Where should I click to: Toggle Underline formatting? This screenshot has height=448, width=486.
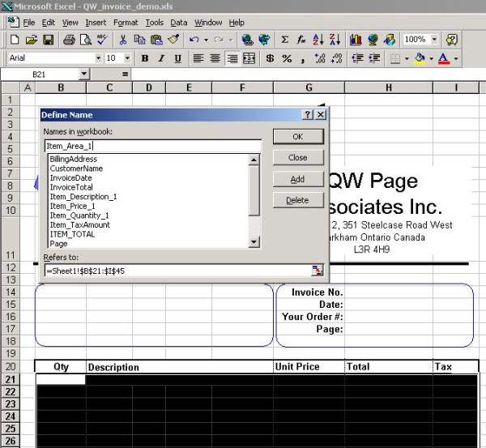click(x=177, y=58)
